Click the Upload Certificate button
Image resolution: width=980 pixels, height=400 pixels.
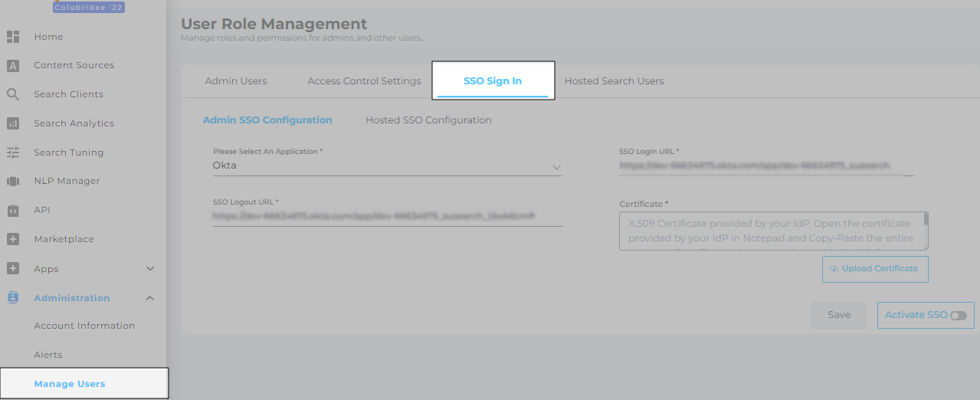click(x=874, y=269)
